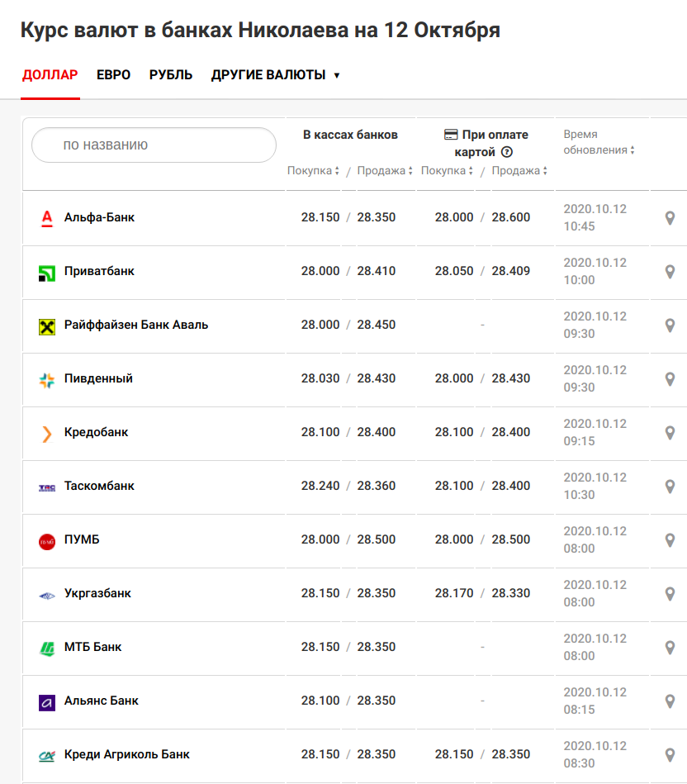The height and width of the screenshot is (784, 687).
Task: Click Альфа-Банк card sell rate 28.600
Action: 510,217
